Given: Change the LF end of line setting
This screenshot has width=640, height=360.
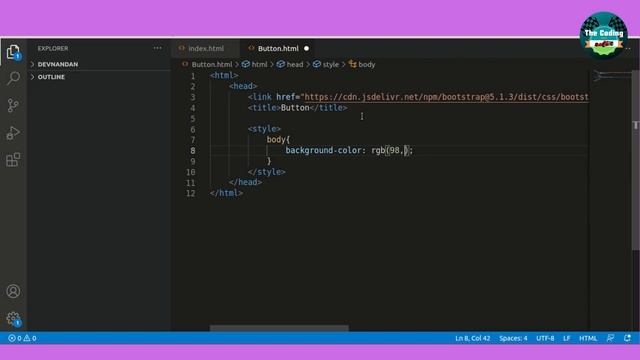Looking at the screenshot, I should (567, 338).
